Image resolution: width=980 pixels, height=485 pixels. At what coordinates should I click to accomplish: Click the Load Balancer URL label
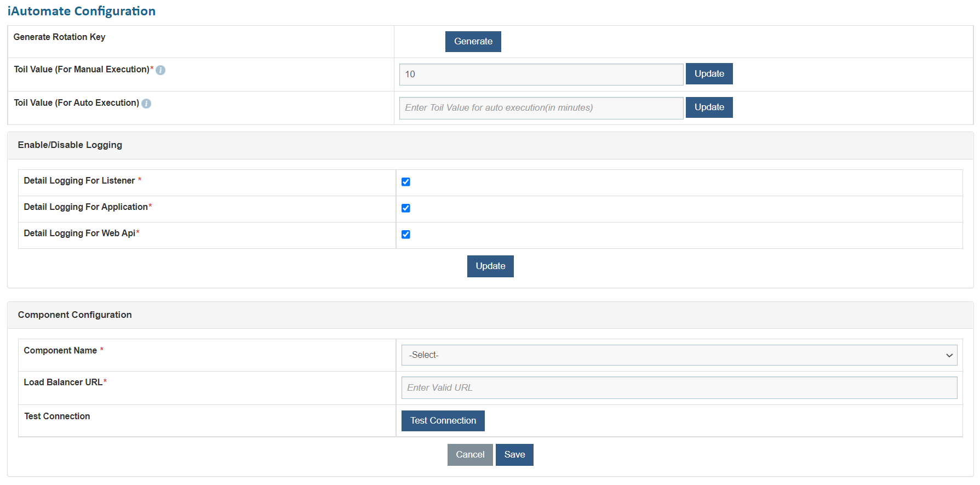pos(63,383)
